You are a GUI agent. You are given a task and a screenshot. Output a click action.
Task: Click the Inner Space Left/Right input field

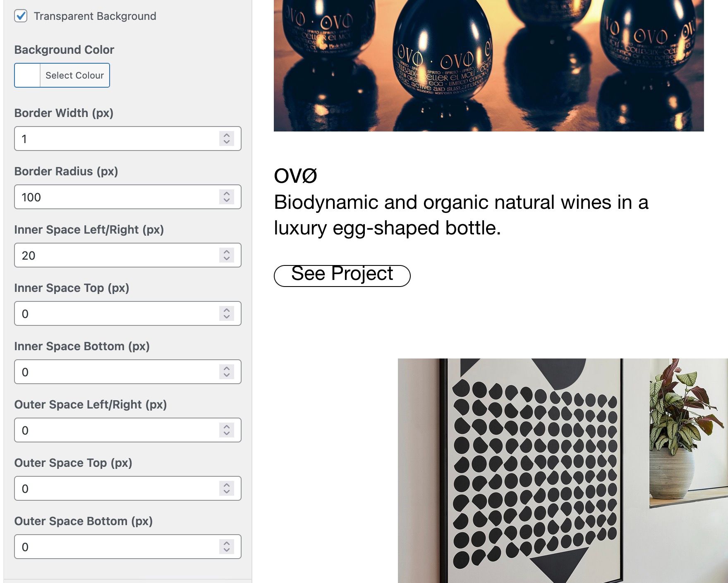(x=116, y=255)
